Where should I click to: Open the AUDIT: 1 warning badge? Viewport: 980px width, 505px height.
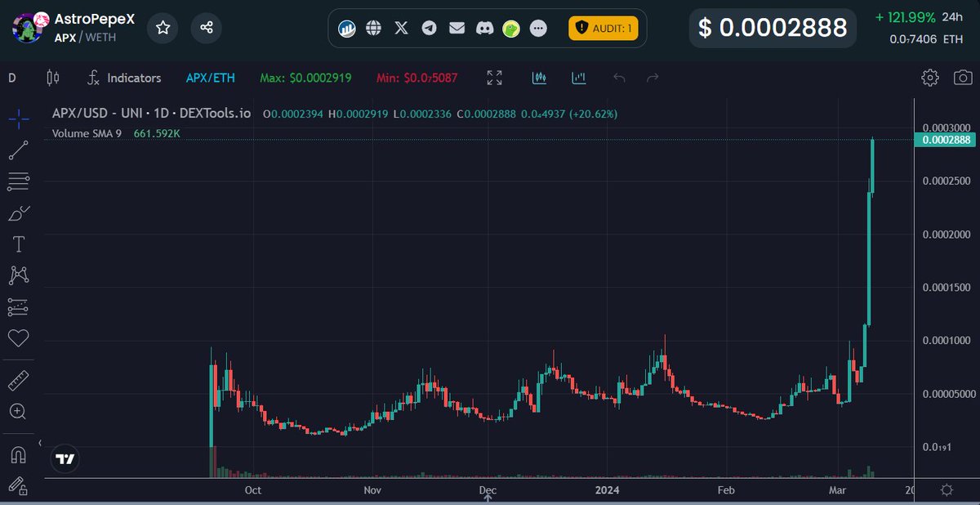tap(604, 29)
